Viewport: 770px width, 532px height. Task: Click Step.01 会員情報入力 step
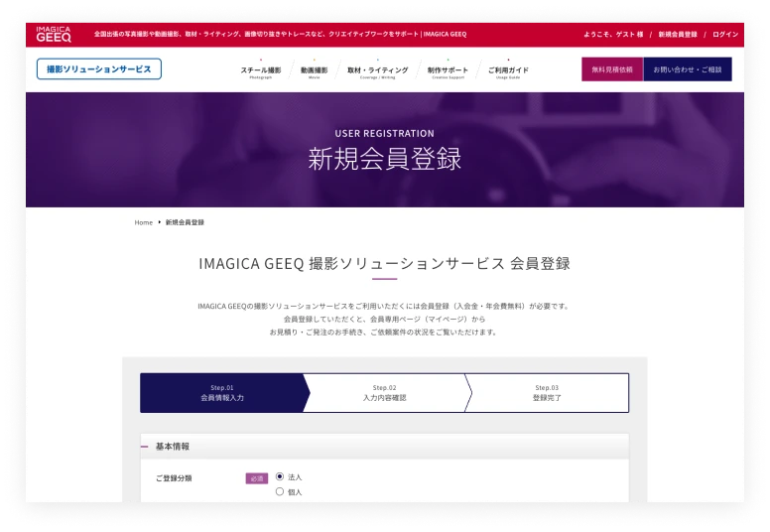tap(222, 393)
